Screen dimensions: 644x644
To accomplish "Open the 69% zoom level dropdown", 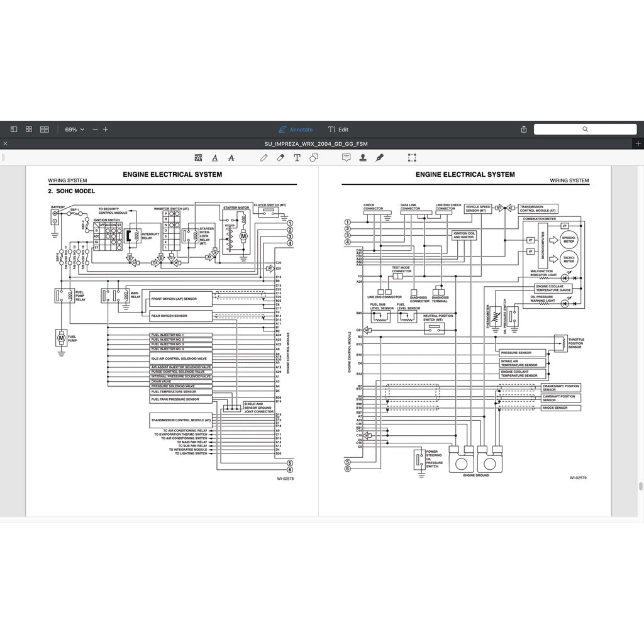I will click(x=74, y=129).
